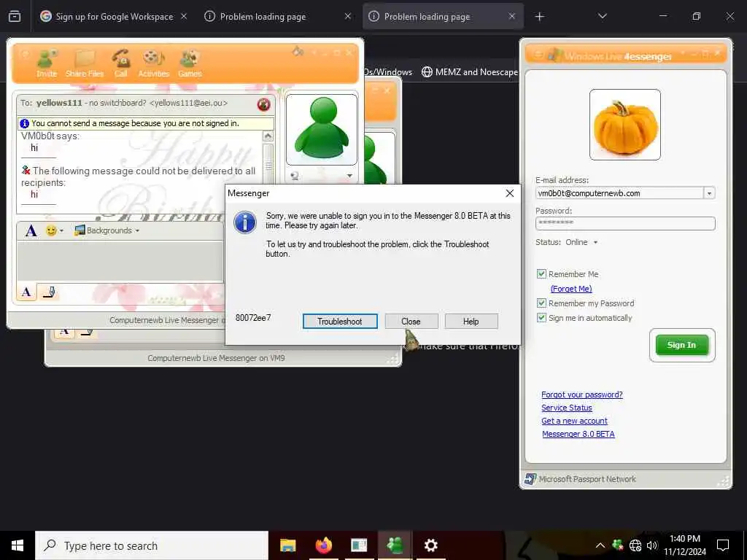Toggle Remember Me checkbox
The height and width of the screenshot is (560, 747).
pyautogui.click(x=541, y=274)
